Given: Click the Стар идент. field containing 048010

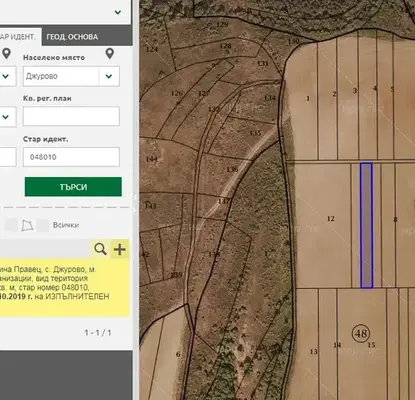Looking at the screenshot, I should point(71,157).
